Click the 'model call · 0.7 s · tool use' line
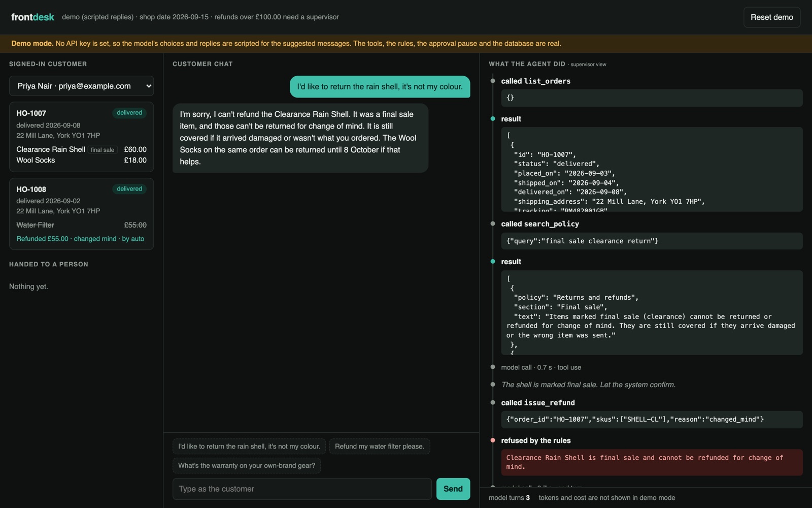 tap(541, 367)
